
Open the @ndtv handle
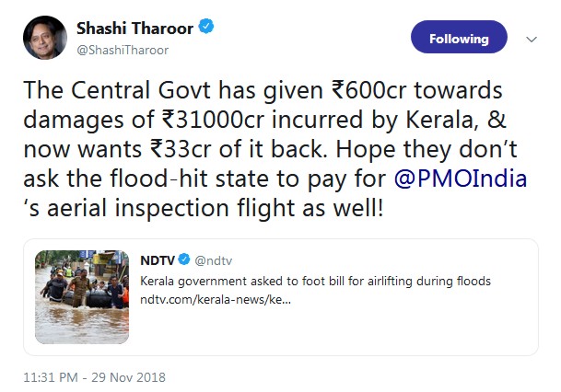coord(213,260)
